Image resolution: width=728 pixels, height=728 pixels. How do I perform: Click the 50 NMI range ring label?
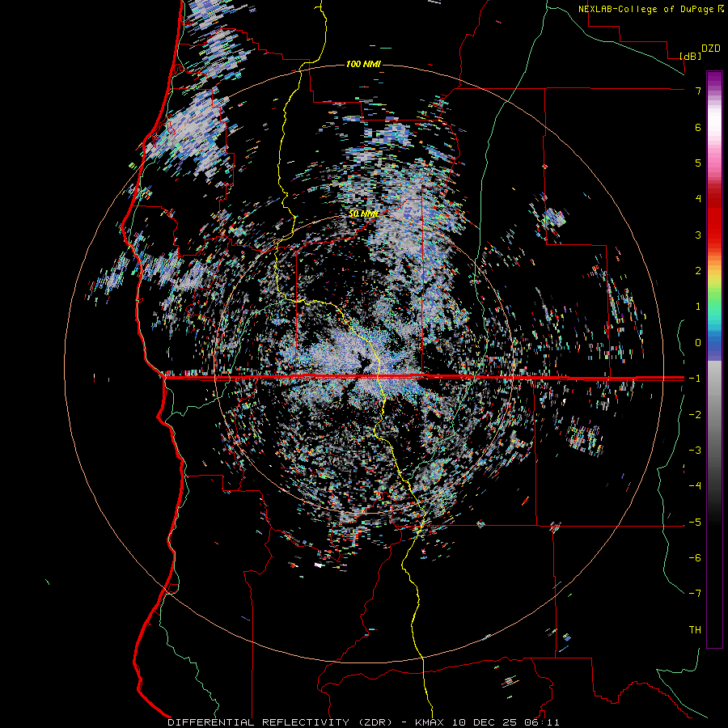363,214
